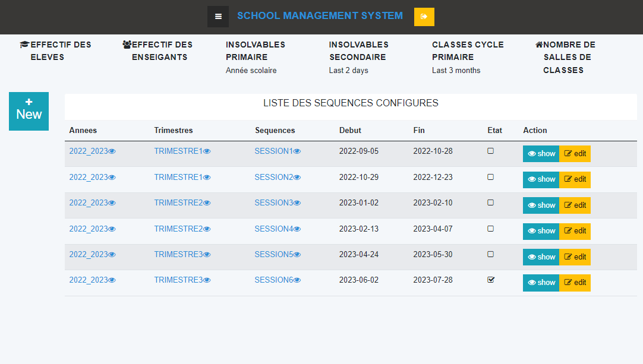Screen dimensions: 643x364
Task: Click the show button for SESSION2
Action: [x=541, y=179]
